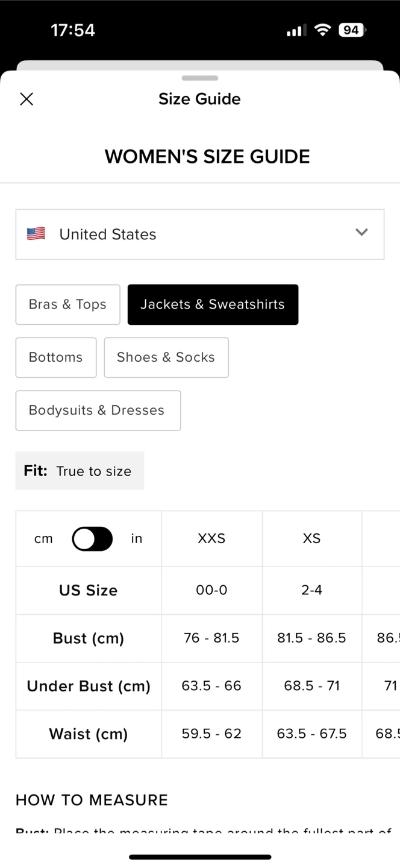Screen dimensions: 400x868
Task: Switch to the Bottoms category
Action: click(x=55, y=357)
